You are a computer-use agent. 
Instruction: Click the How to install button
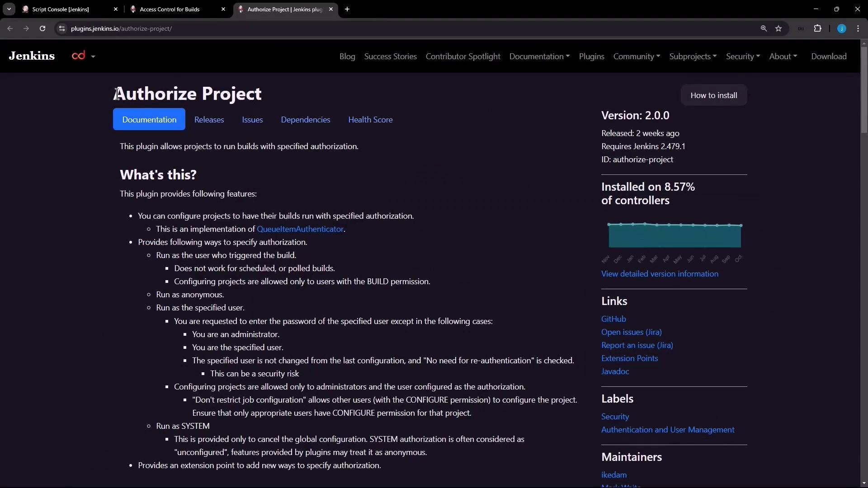[713, 95]
